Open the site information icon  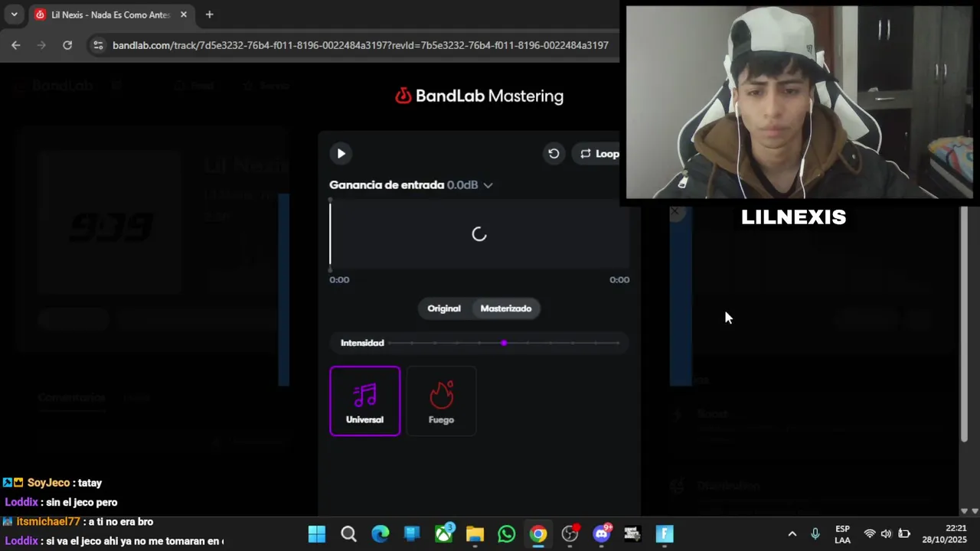tap(98, 45)
